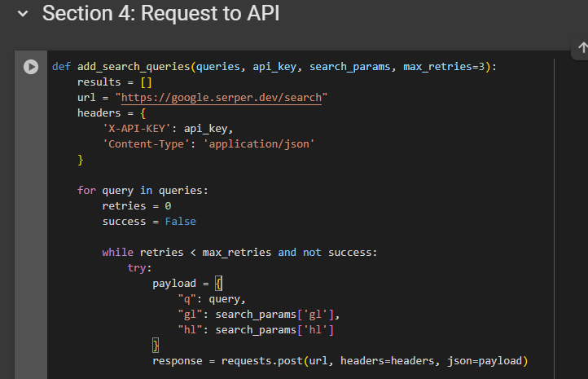Click the 'application/json' string value
The width and height of the screenshot is (588, 379).
tap(259, 144)
